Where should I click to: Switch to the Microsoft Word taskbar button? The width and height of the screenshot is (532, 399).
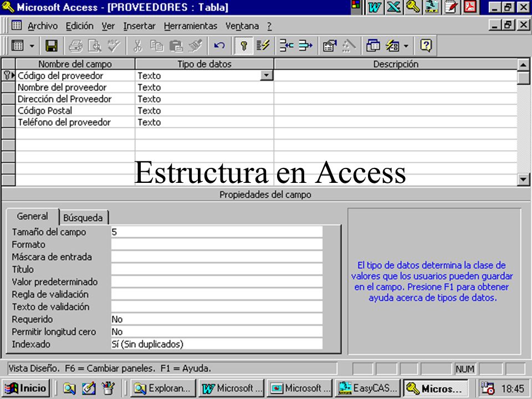click(x=232, y=388)
